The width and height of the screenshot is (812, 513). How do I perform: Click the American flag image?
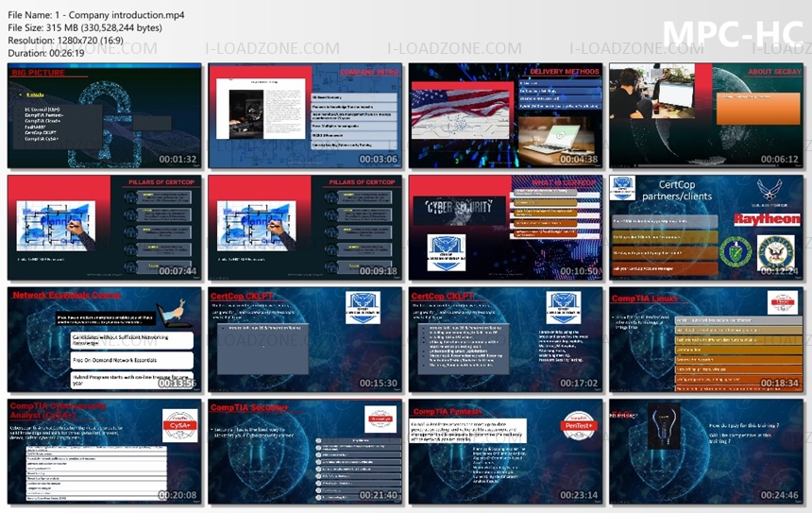(461, 114)
